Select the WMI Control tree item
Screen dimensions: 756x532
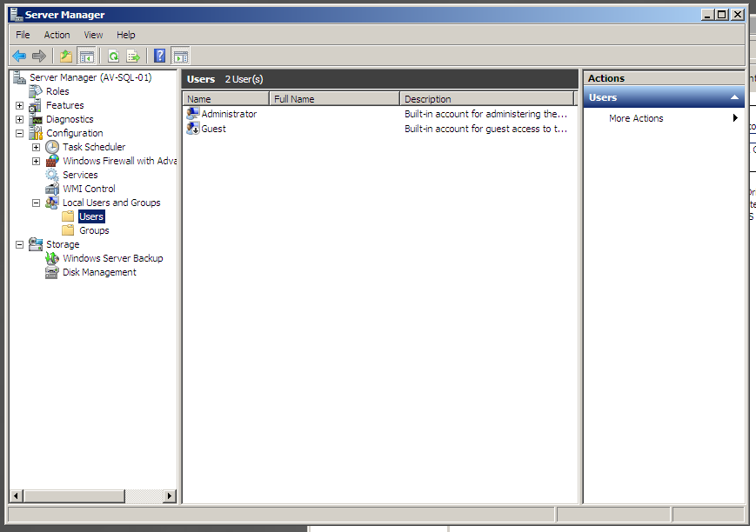[x=90, y=189]
